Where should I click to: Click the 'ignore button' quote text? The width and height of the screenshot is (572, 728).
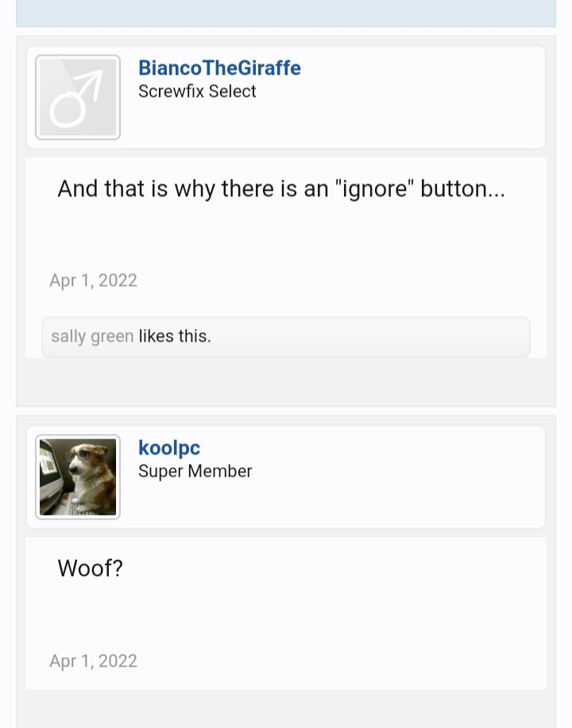point(280,188)
